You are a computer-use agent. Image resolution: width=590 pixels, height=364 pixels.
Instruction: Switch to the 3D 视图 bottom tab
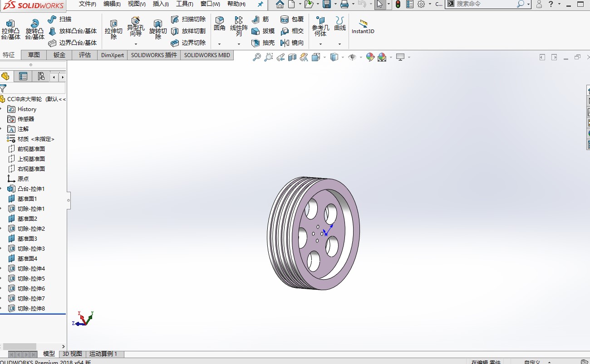[x=72, y=354]
